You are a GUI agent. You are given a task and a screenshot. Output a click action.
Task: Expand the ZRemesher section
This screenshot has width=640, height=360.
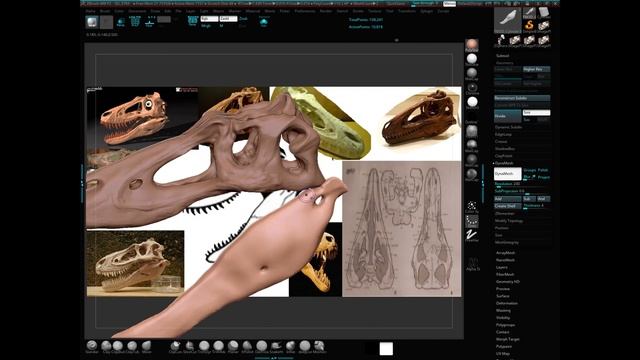pyautogui.click(x=504, y=213)
